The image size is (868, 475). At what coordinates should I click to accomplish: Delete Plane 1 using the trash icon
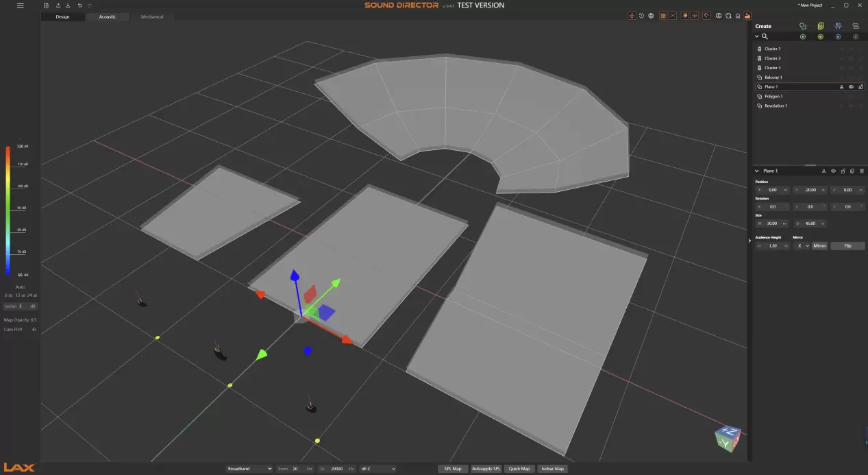point(861,171)
